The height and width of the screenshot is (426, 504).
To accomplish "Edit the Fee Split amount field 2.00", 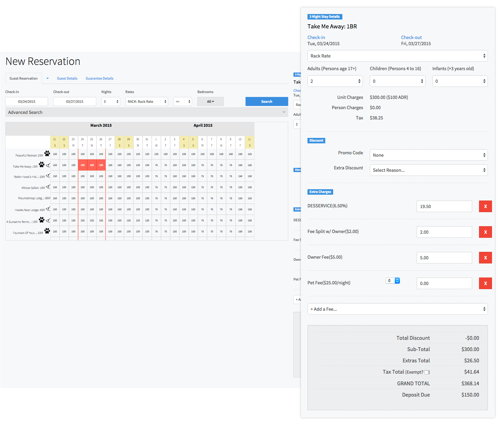I will [x=444, y=232].
